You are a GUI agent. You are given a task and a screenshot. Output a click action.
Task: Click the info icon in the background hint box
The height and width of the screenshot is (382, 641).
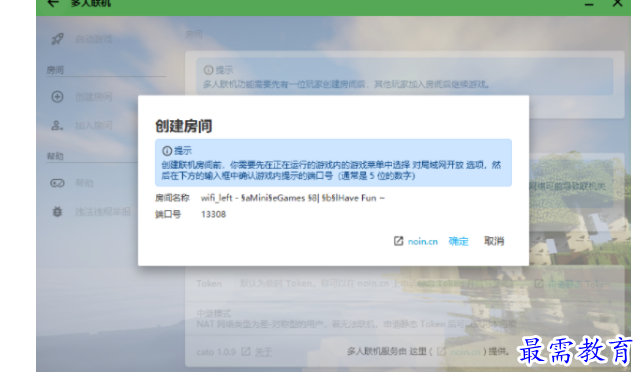coord(208,70)
